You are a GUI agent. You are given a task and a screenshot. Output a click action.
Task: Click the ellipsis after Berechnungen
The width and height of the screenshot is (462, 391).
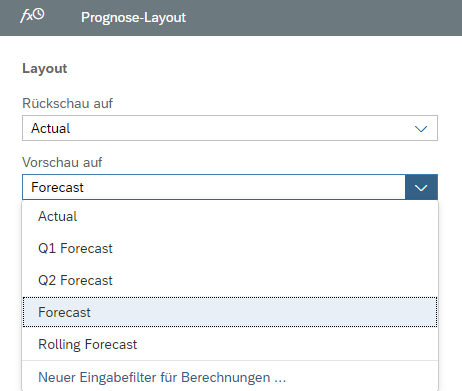click(280, 378)
